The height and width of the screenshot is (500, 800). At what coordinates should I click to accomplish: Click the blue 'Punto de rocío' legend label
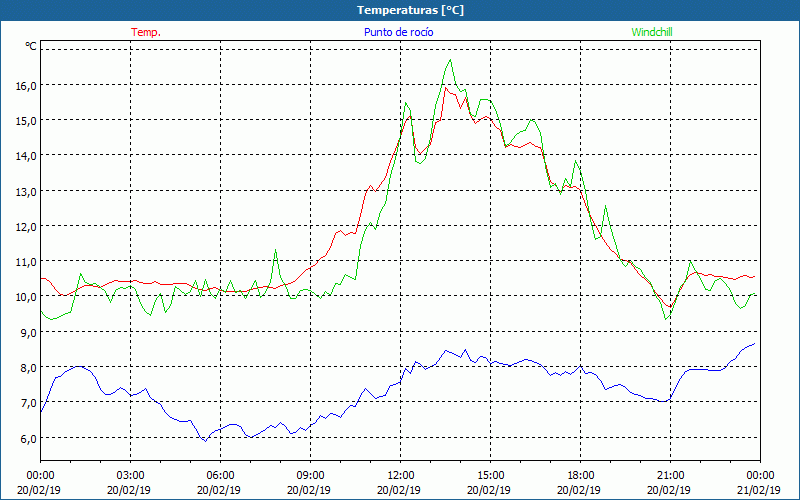398,32
